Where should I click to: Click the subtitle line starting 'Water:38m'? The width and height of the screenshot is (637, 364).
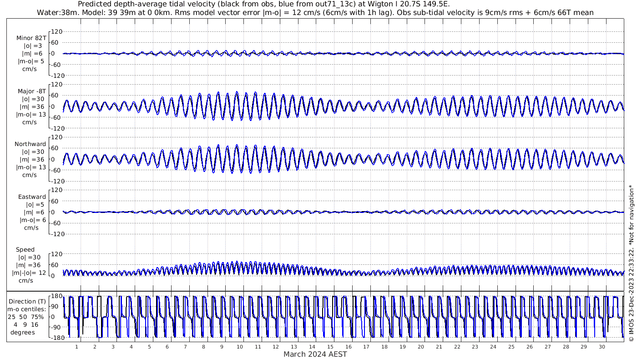(x=315, y=12)
